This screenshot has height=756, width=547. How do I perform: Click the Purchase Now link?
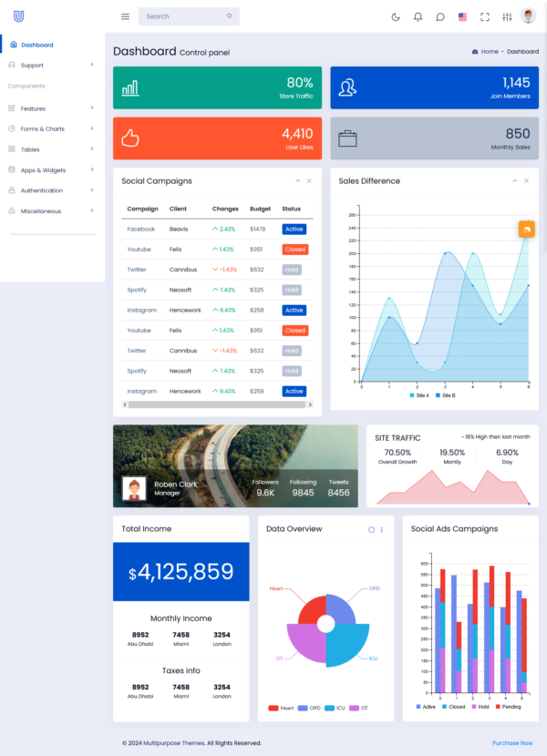[512, 743]
